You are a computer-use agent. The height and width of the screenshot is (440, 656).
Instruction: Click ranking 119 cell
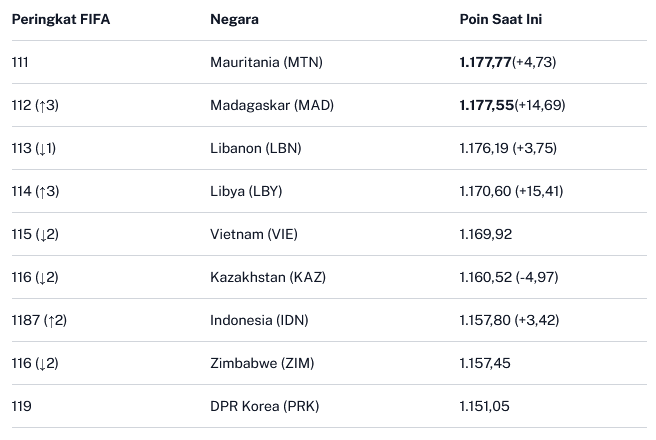pos(22,406)
